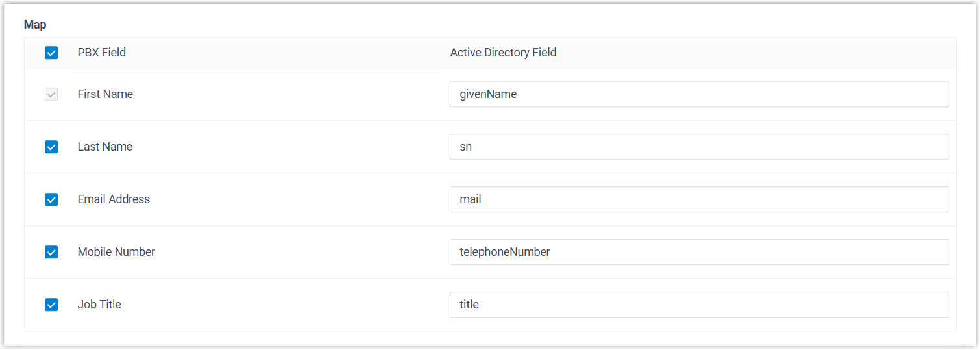Untick the Mobile Number checkbox
The image size is (980, 350).
pyautogui.click(x=51, y=252)
